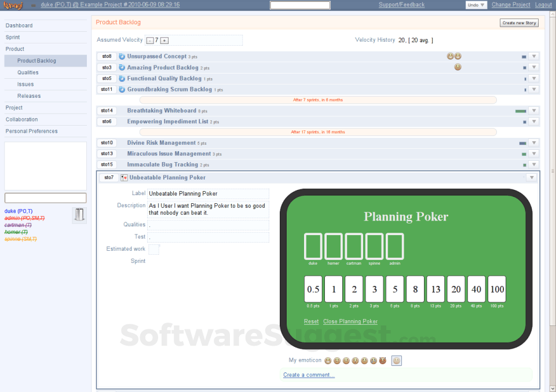556x392 pixels.
Task: Click the poker card icon beside Unbeatable Planning Poker
Action: (124, 178)
